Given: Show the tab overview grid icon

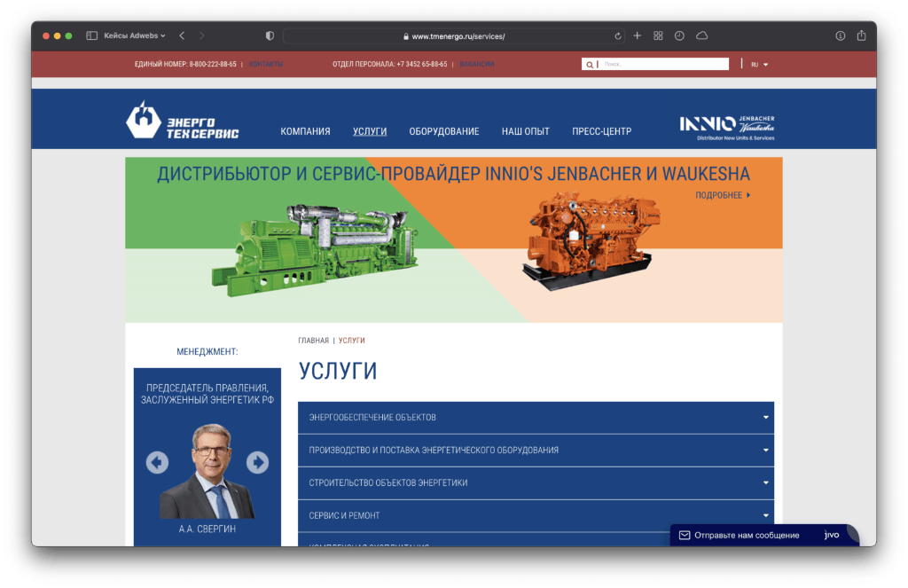Looking at the screenshot, I should [x=658, y=35].
